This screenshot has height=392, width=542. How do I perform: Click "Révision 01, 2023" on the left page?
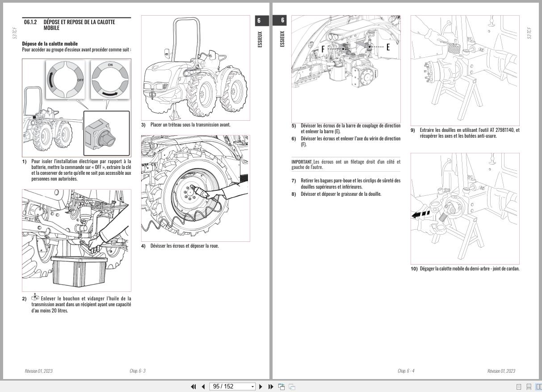pos(38,371)
